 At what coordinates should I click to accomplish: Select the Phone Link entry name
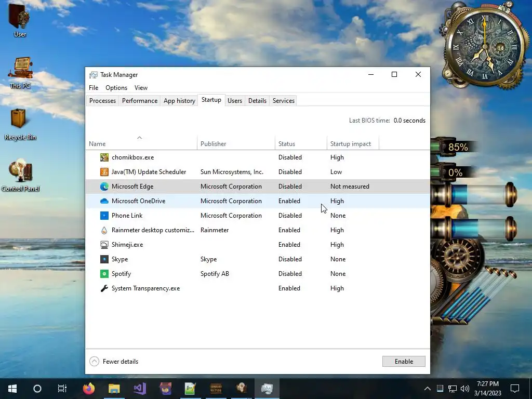coord(127,216)
